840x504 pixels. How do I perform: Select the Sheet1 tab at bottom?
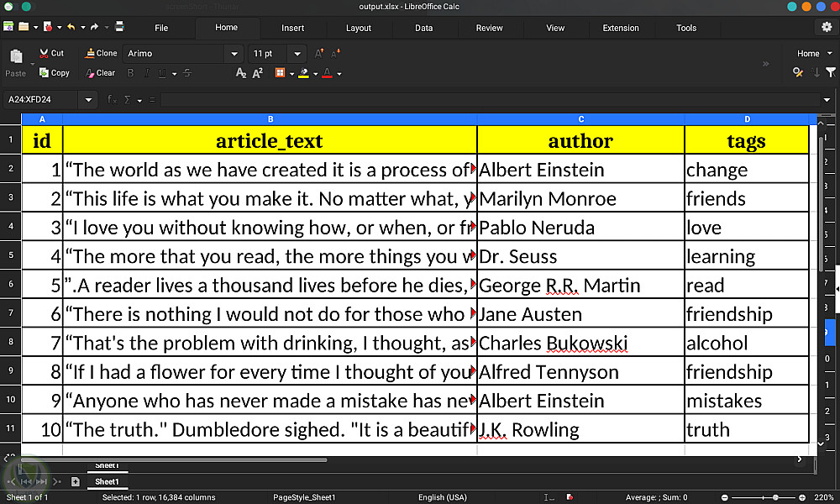[x=108, y=481]
